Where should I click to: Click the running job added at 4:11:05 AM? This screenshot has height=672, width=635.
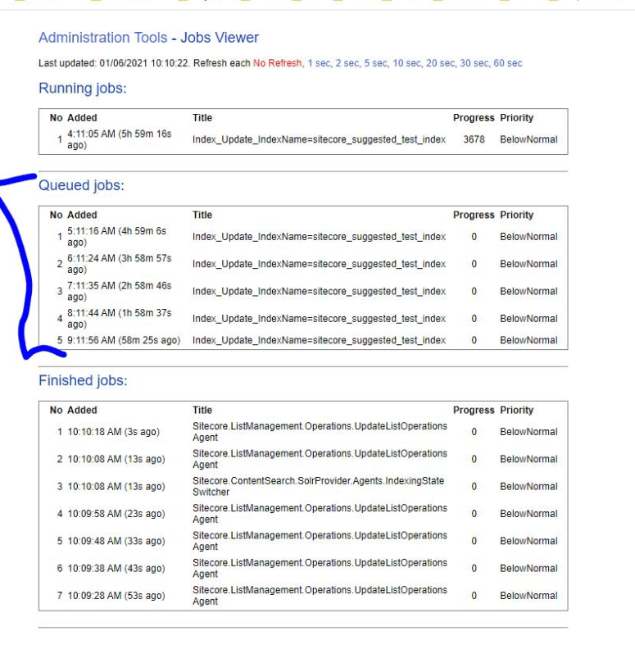coord(119,139)
